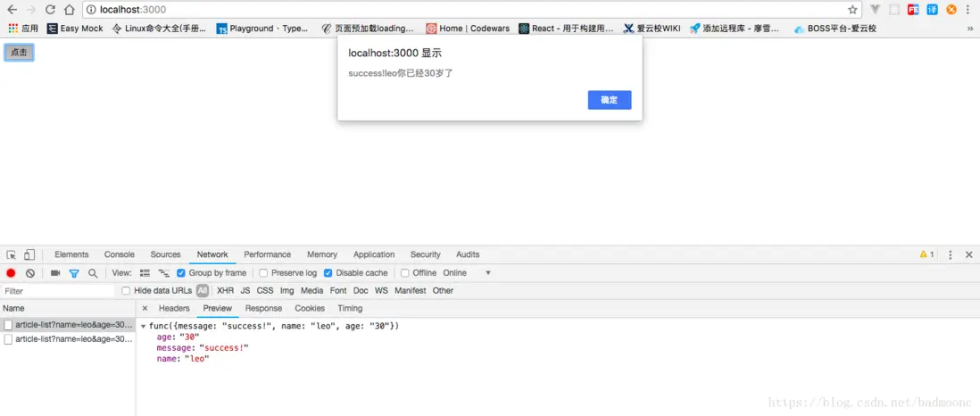980x416 pixels.
Task: Click the Name column header
Action: pyautogui.click(x=68, y=308)
